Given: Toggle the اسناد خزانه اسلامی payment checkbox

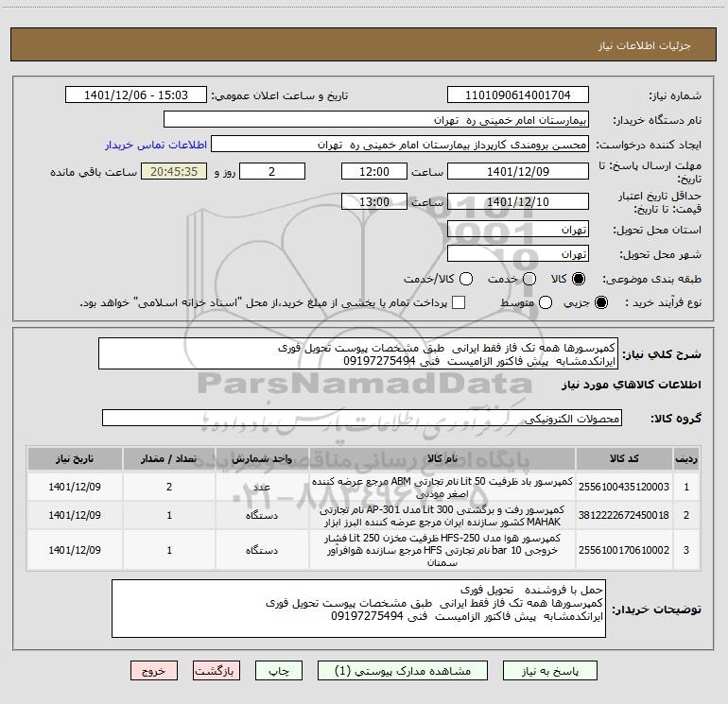Looking at the screenshot, I should (x=459, y=302).
